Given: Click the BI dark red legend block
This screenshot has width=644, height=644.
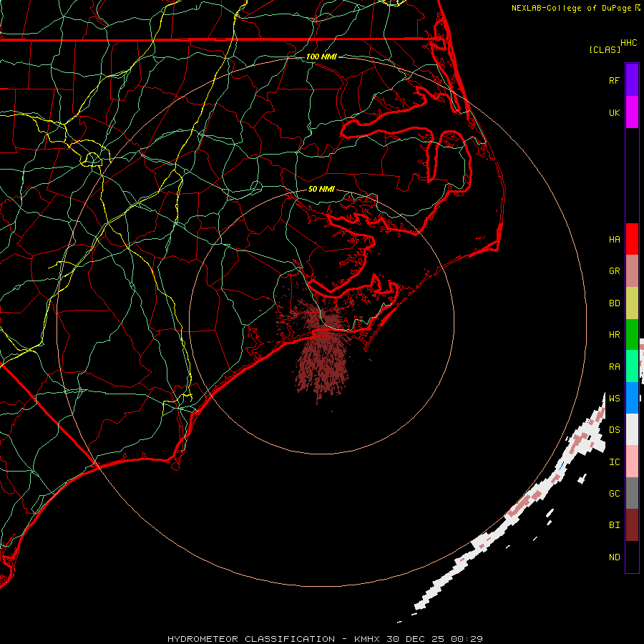Looking at the screenshot, I should (632, 525).
